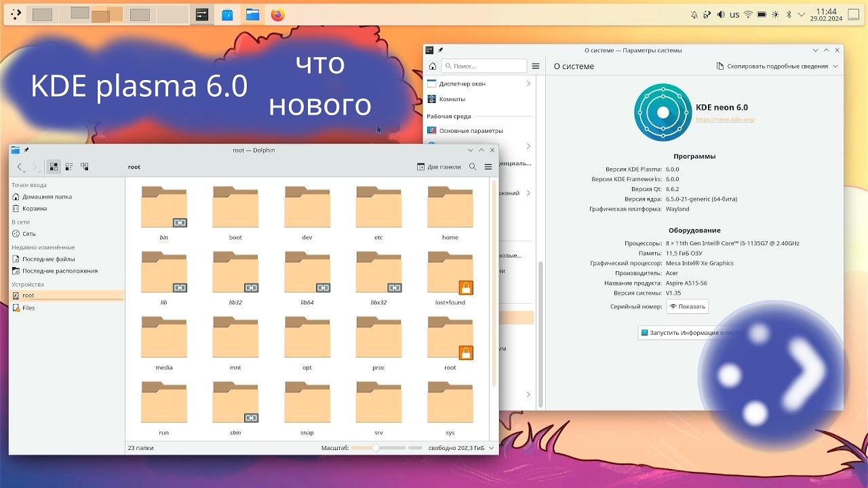
Task: Switch Dolphin to details tree view mode
Action: click(85, 167)
